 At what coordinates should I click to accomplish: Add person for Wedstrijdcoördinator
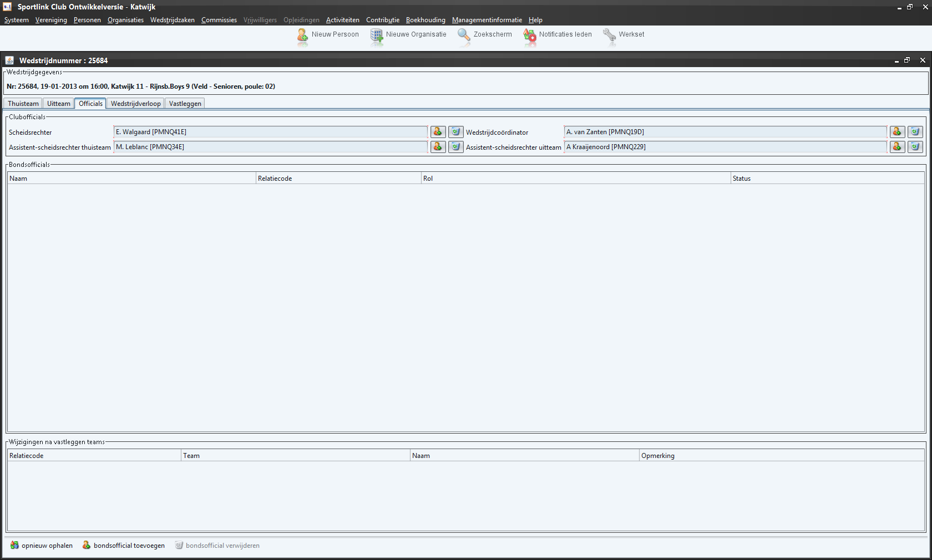(898, 132)
